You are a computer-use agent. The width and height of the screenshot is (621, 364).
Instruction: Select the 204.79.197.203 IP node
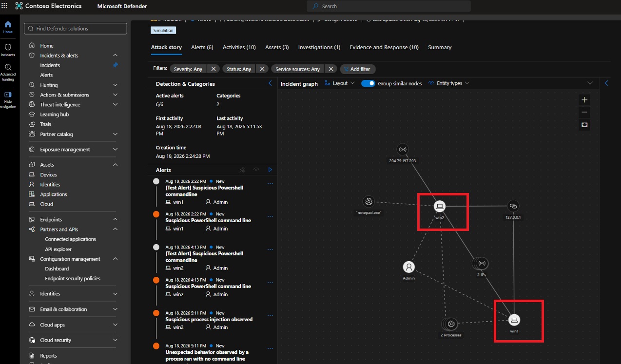(403, 149)
